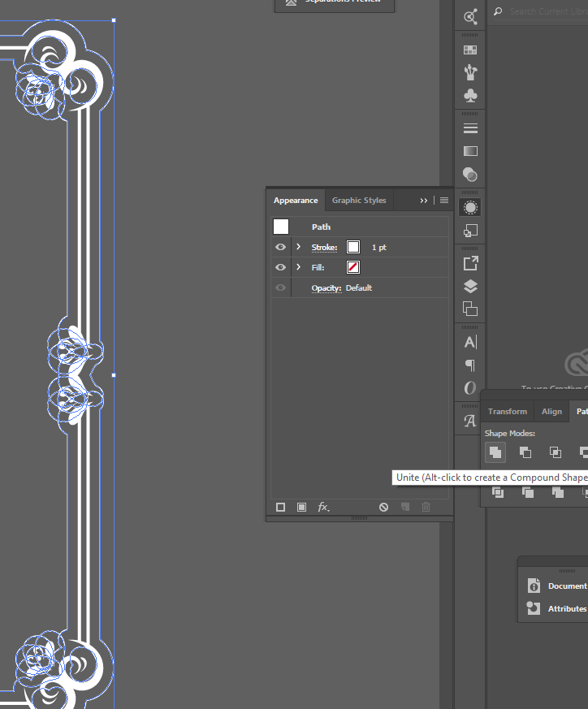Click the Path label in Appearance panel
Viewport: 588px width, 709px height.
321,227
